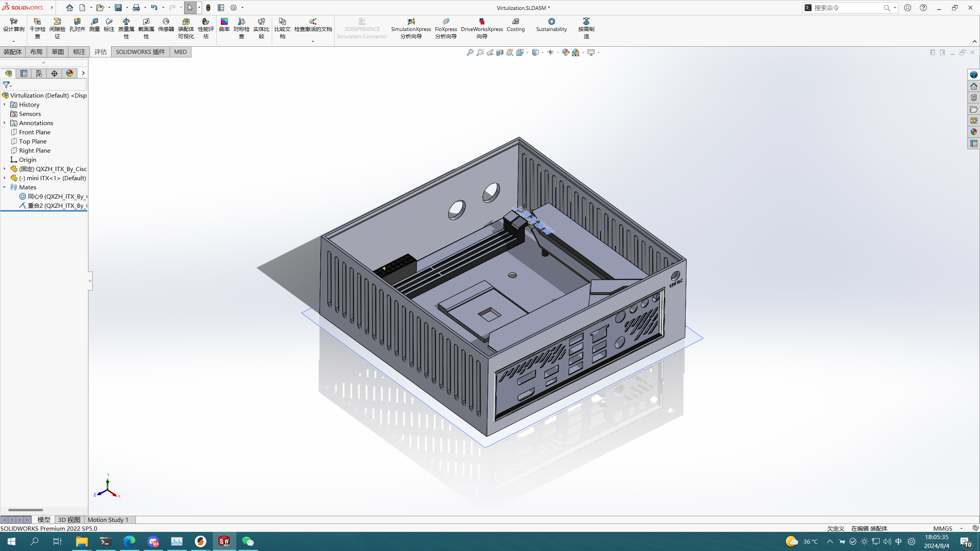This screenshot has width=980, height=551.
Task: Open the Interference Detection tool (干涉检查)
Action: point(37,28)
